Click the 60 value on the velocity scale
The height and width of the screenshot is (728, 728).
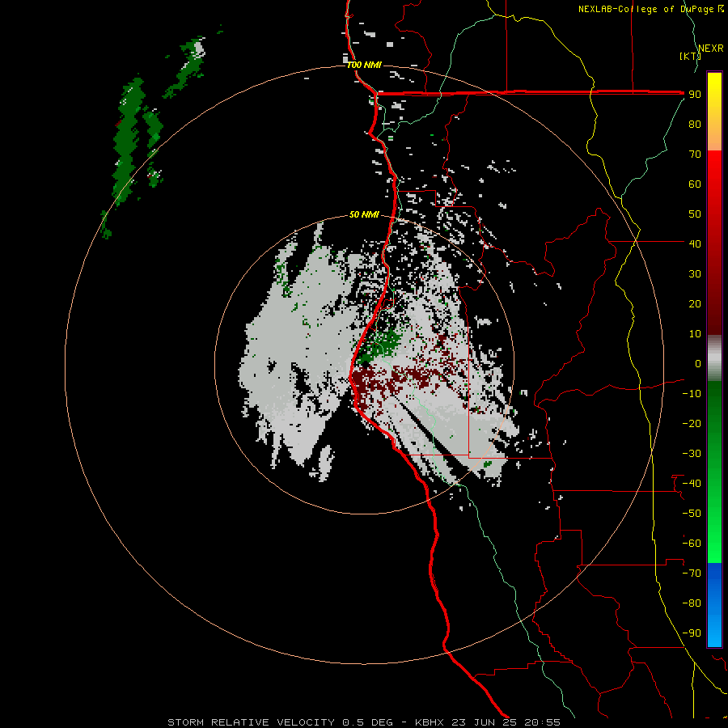point(695,184)
